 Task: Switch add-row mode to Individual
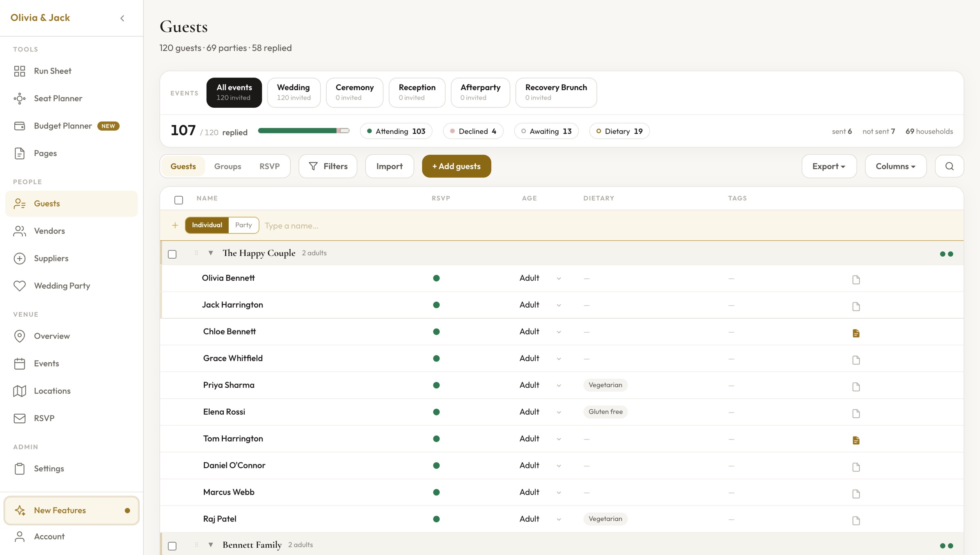pos(207,225)
